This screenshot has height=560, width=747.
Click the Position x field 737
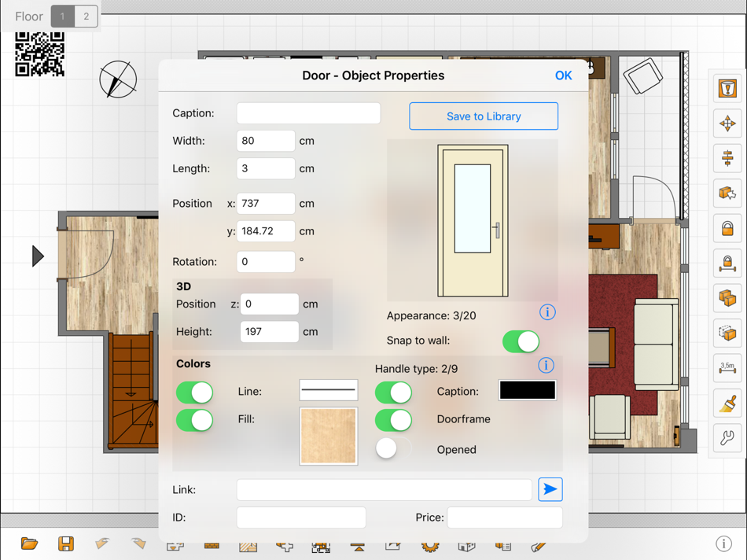click(x=266, y=204)
